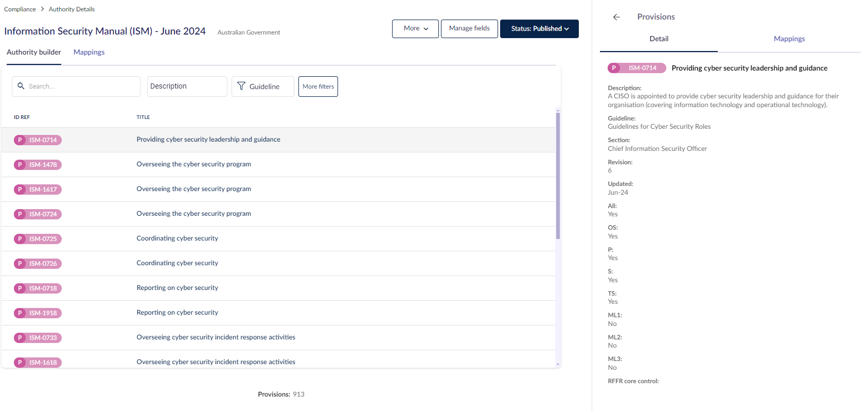Select ISM-1918 'Reporting on cyber security' row
Image resolution: width=868 pixels, height=411 pixels.
click(x=278, y=313)
